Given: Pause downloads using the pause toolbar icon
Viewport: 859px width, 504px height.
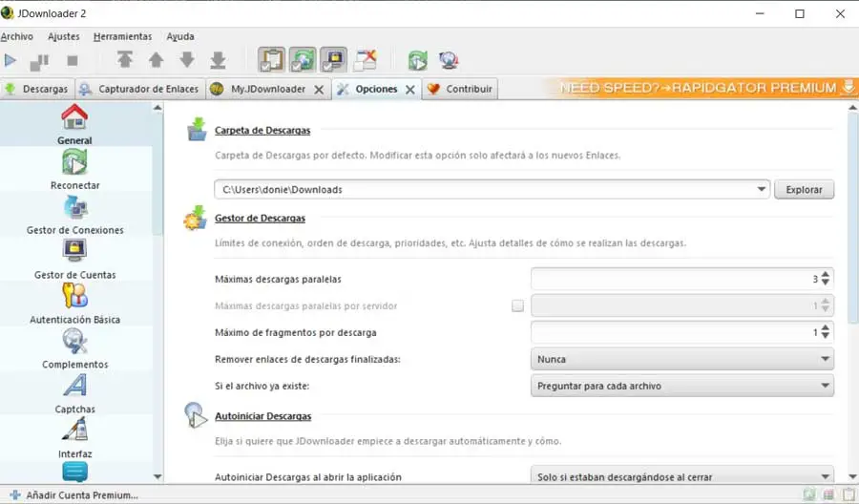Looking at the screenshot, I should coord(39,61).
